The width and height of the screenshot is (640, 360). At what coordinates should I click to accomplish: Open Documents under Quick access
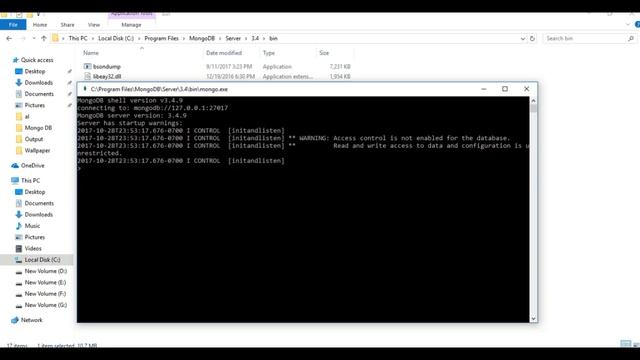39,94
